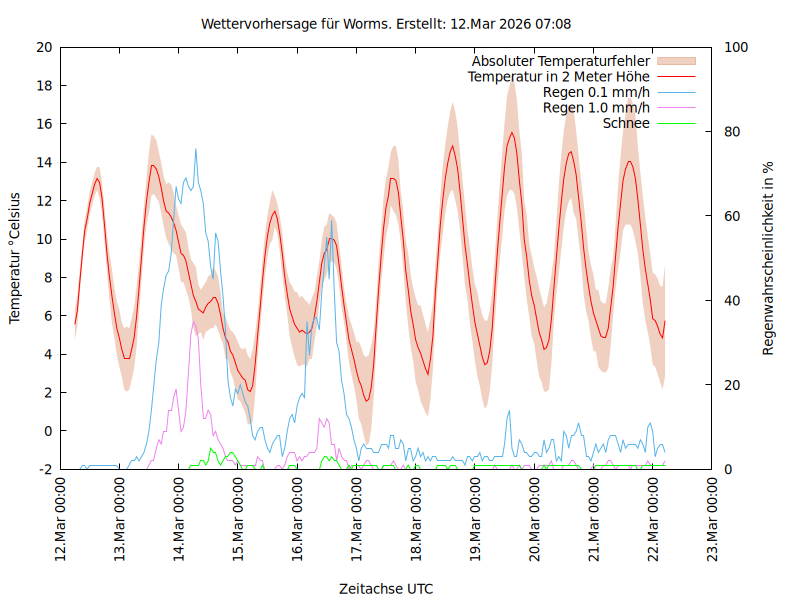Click the 'Zeitachse UTC' axis label
Viewport: 800px width, 600px height.
pos(386,588)
